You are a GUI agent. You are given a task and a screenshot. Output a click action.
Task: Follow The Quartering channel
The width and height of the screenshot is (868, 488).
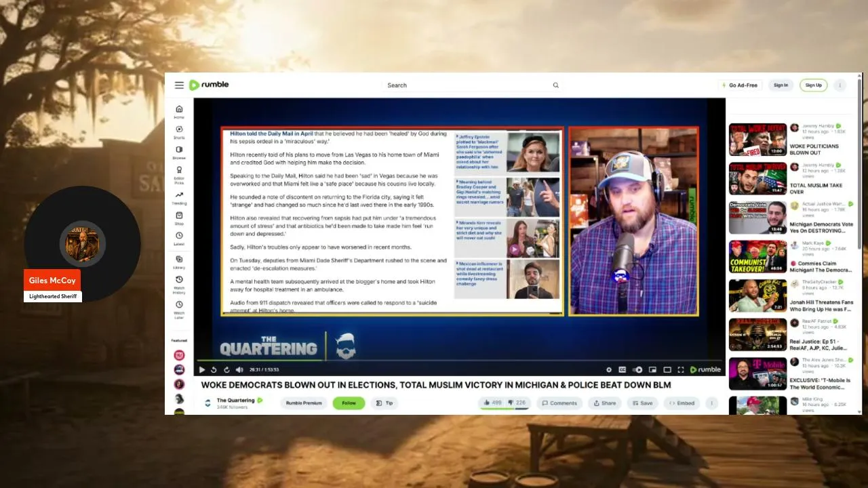(x=349, y=403)
